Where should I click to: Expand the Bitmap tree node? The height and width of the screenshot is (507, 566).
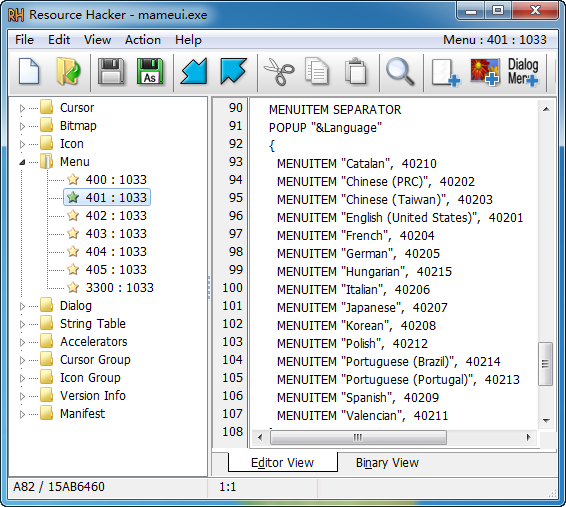(22, 126)
